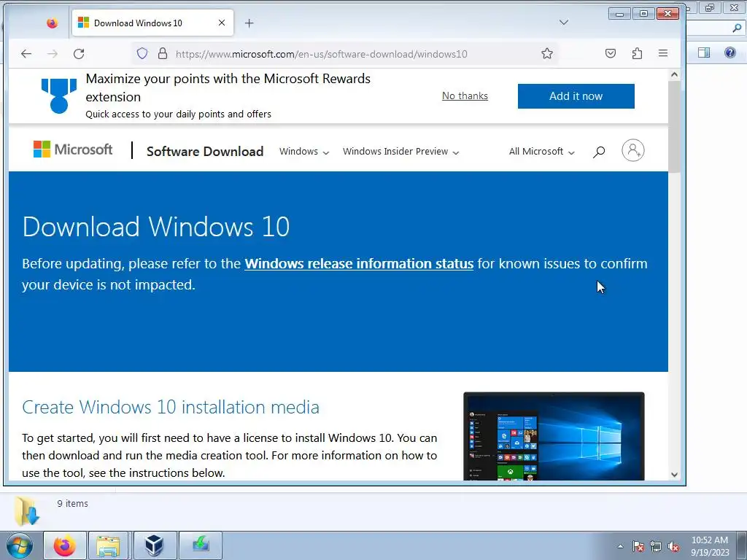Save page to Pocket

click(611, 53)
